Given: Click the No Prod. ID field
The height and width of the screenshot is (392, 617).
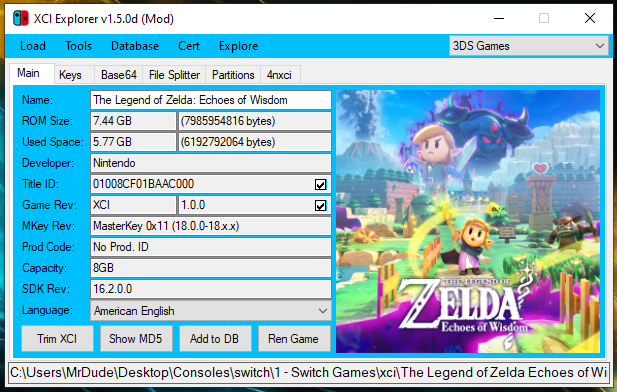Looking at the screenshot, I should tap(211, 247).
